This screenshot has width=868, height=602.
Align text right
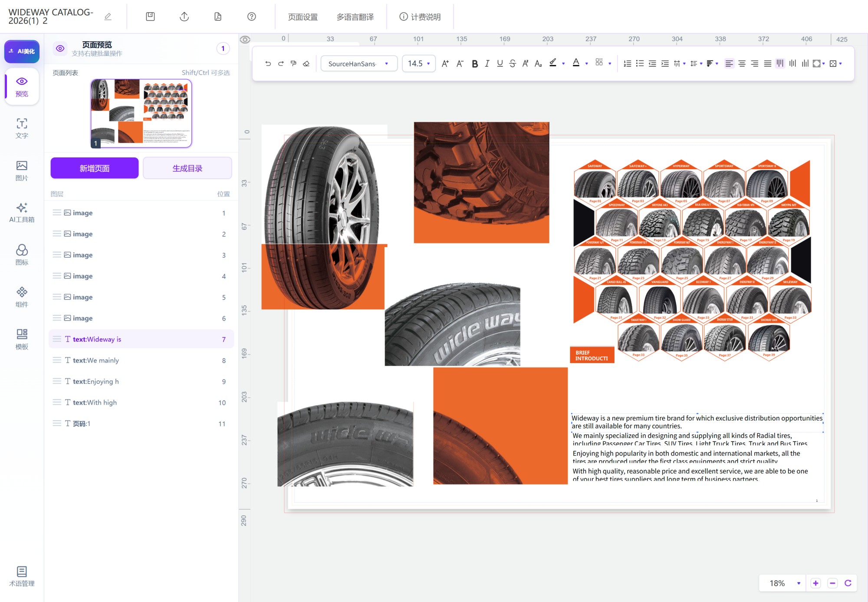(x=755, y=64)
